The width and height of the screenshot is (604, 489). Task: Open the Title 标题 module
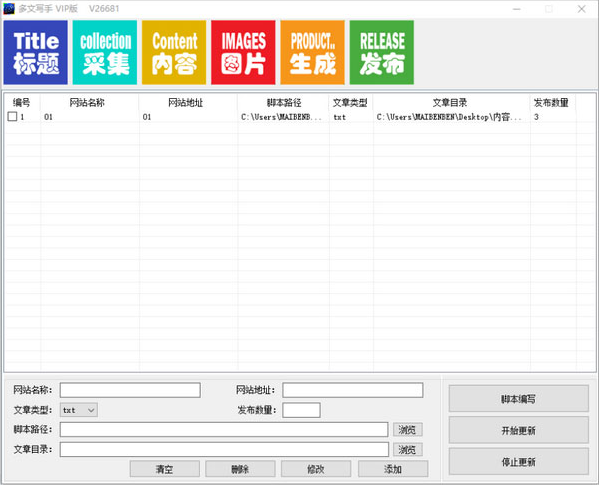pos(36,52)
